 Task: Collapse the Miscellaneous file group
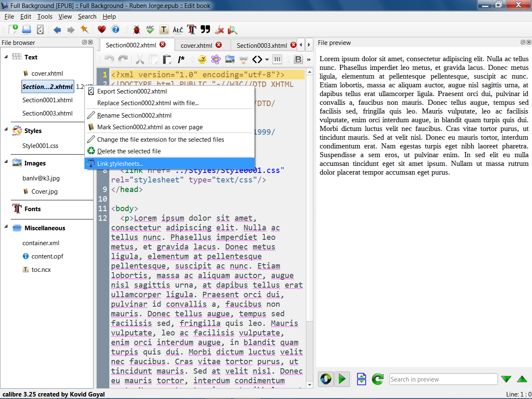[x=6, y=227]
